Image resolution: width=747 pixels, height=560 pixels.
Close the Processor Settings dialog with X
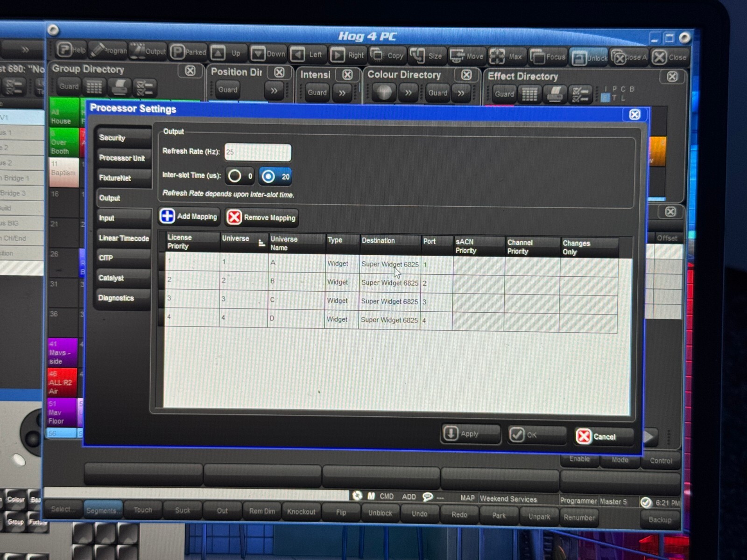click(x=634, y=114)
